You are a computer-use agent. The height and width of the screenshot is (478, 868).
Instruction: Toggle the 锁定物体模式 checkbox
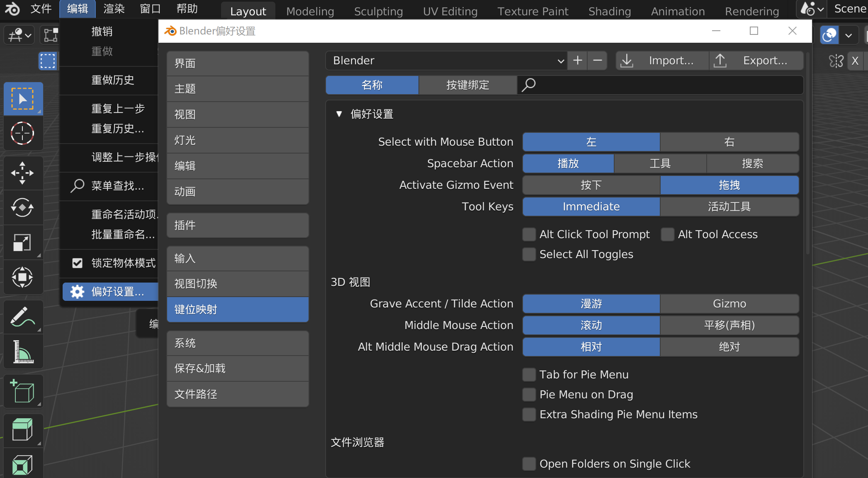pos(78,263)
